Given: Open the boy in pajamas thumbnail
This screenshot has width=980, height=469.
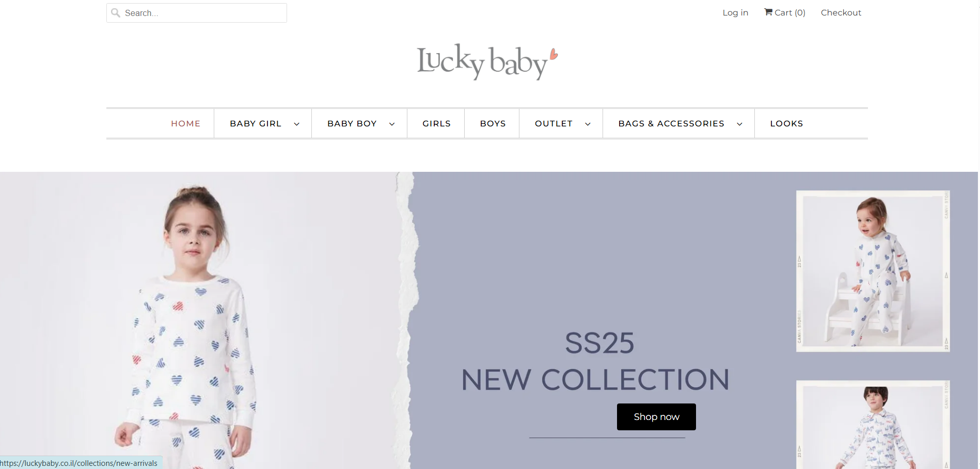Looking at the screenshot, I should coord(873,425).
